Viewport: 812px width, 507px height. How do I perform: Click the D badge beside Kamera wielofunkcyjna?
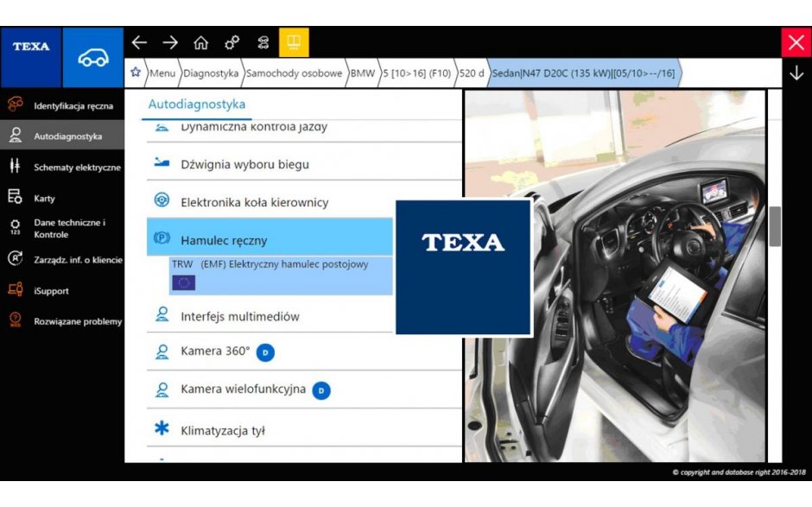coord(321,390)
